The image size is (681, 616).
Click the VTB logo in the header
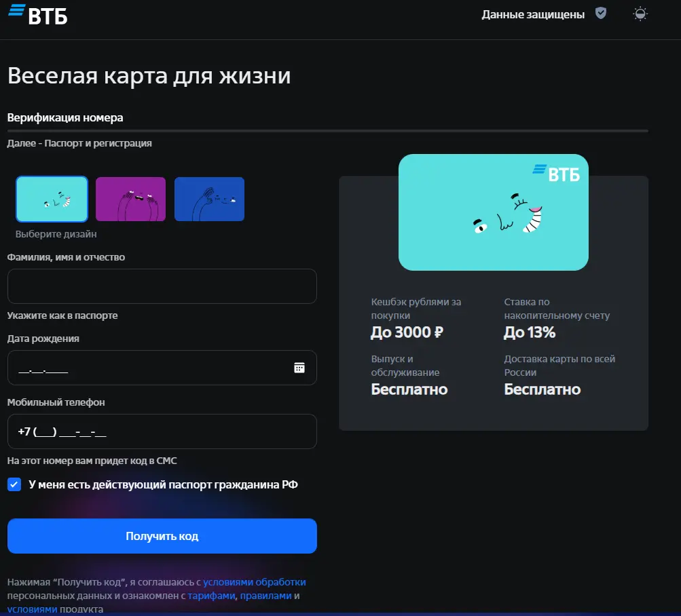(x=38, y=14)
